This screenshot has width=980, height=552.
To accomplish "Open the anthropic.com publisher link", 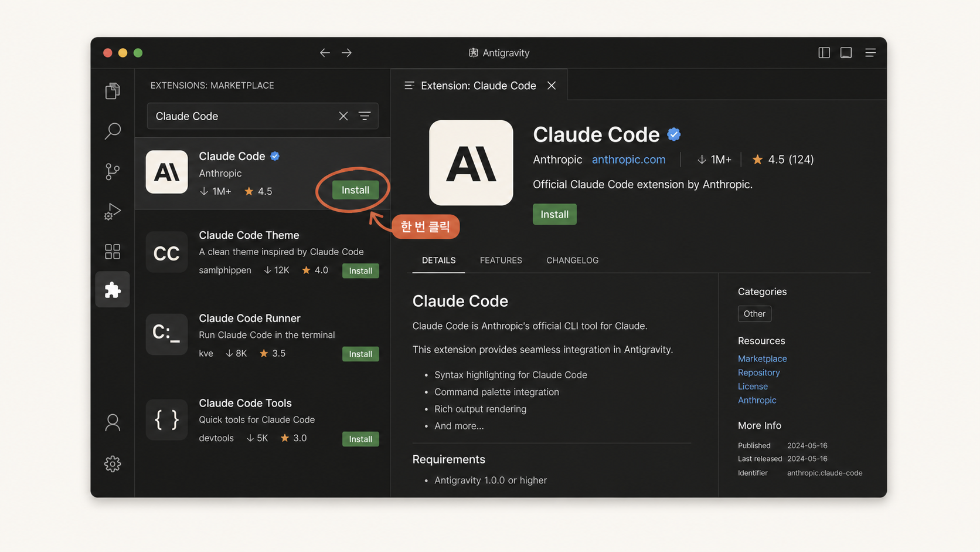I will tap(628, 160).
